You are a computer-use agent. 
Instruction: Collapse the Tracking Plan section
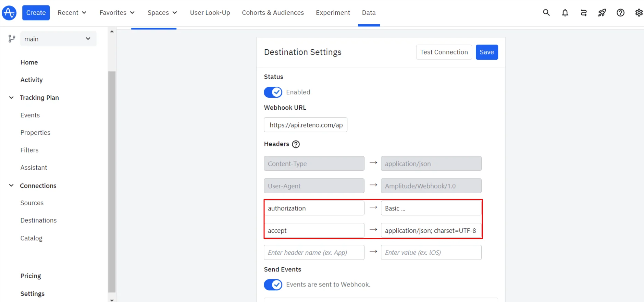click(11, 98)
